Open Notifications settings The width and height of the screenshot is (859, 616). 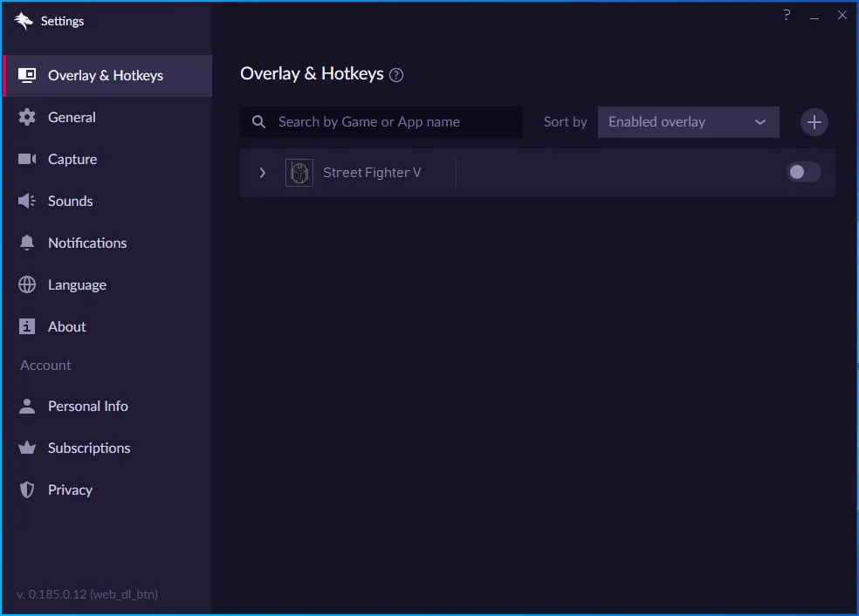tap(107, 243)
